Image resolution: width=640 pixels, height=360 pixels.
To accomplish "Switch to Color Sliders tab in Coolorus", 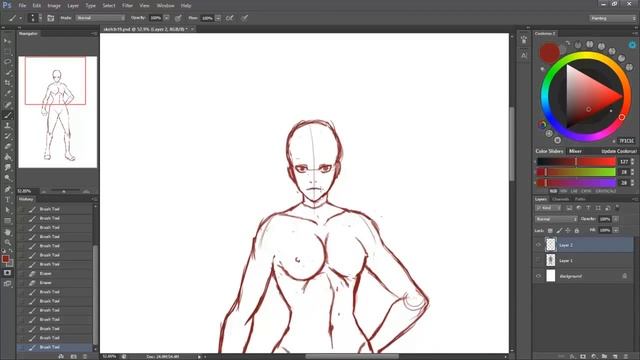I will tap(549, 151).
